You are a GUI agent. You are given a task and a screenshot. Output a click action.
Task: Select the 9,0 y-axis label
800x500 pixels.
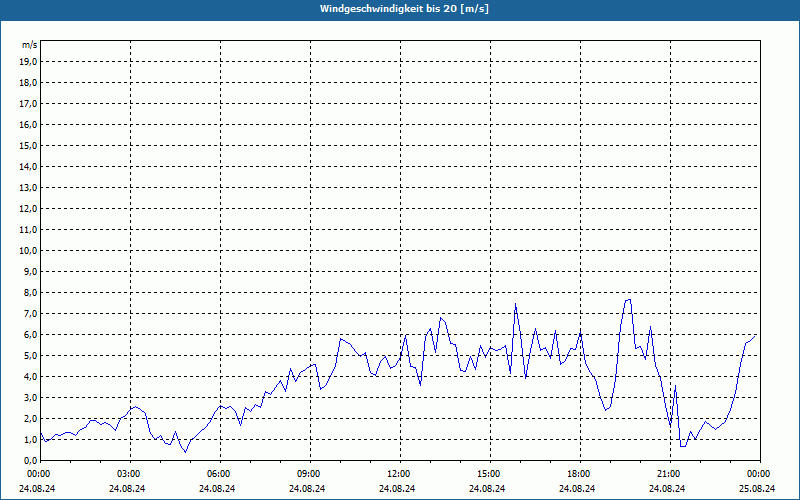coord(30,271)
